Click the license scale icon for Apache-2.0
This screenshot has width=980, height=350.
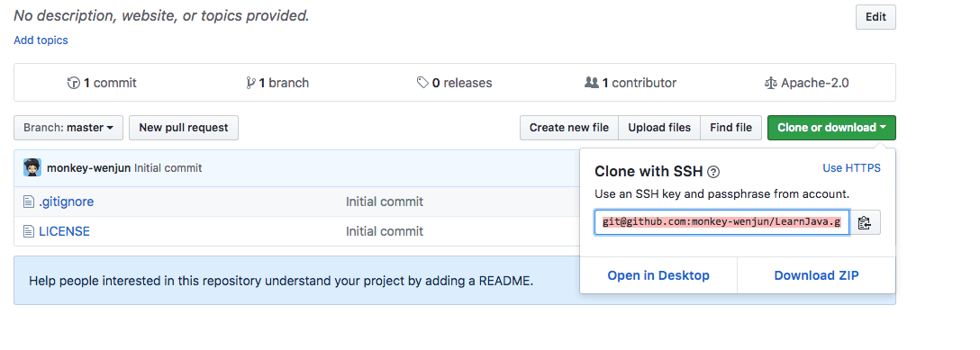pos(771,83)
